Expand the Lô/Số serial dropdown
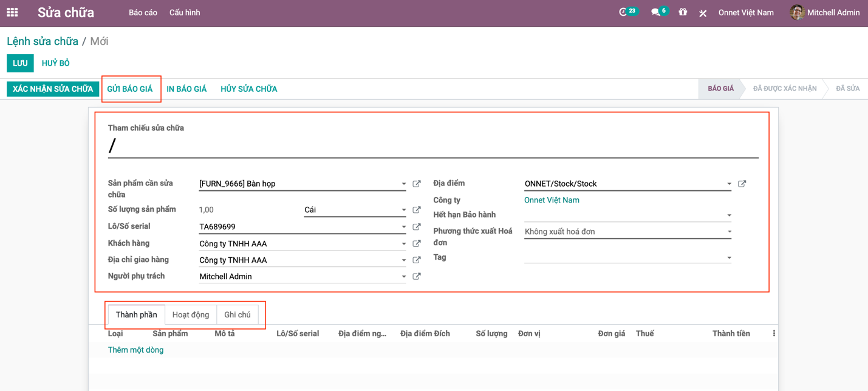The image size is (868, 391). coord(403,227)
